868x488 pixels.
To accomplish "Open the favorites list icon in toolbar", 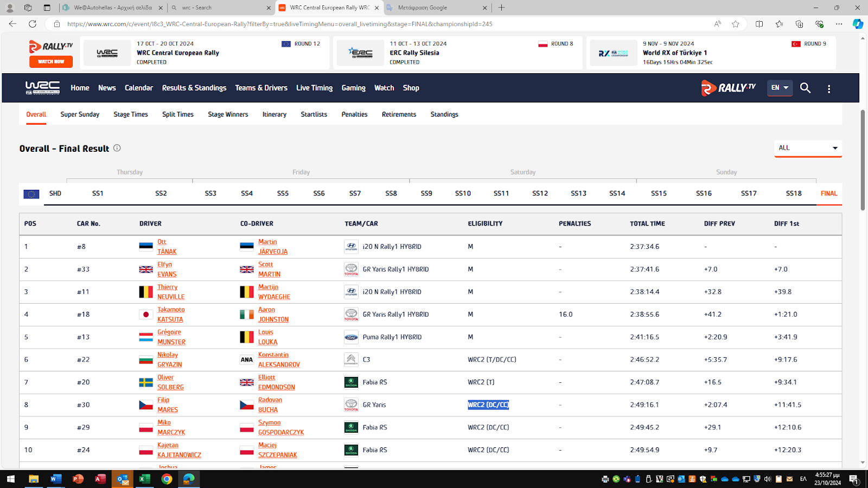I will (779, 24).
